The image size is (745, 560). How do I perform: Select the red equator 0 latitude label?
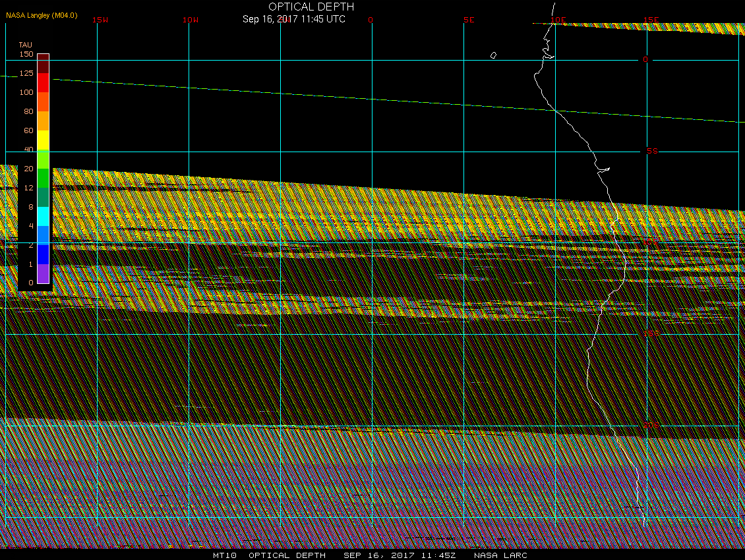645,59
